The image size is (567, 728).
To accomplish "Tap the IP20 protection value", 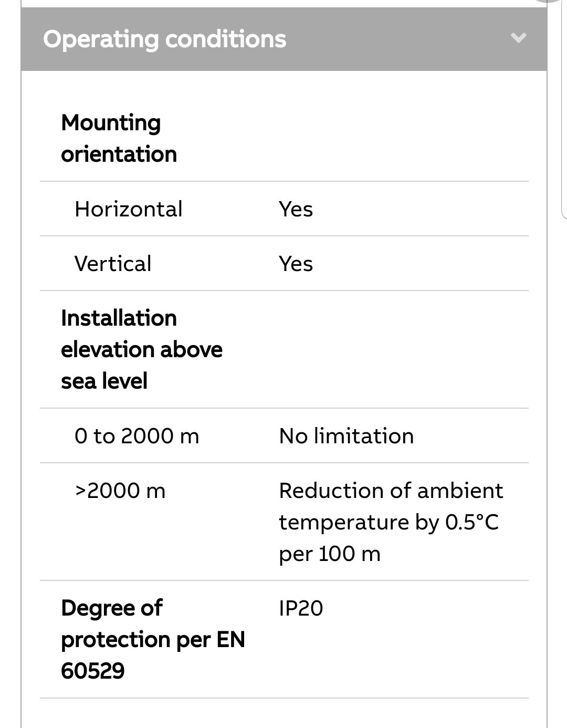I will click(x=301, y=608).
